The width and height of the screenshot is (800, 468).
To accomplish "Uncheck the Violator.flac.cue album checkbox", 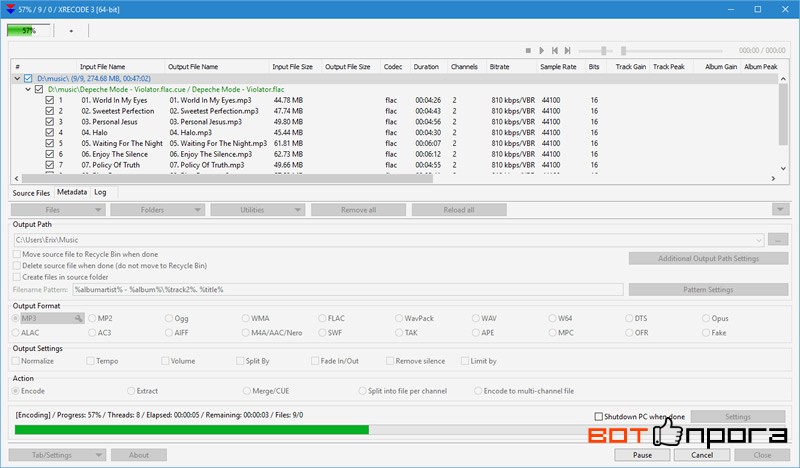I will pyautogui.click(x=39, y=89).
